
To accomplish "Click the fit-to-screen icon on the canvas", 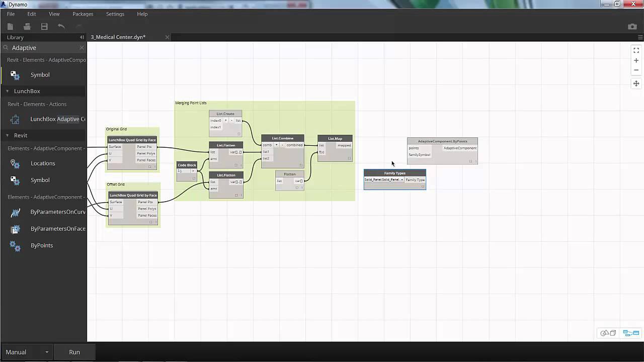I will click(x=636, y=50).
